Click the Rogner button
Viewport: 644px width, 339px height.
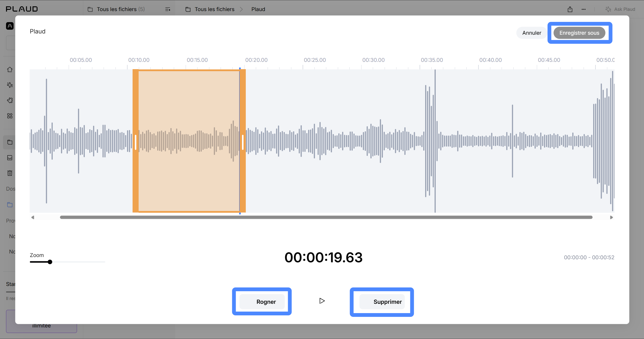point(262,302)
